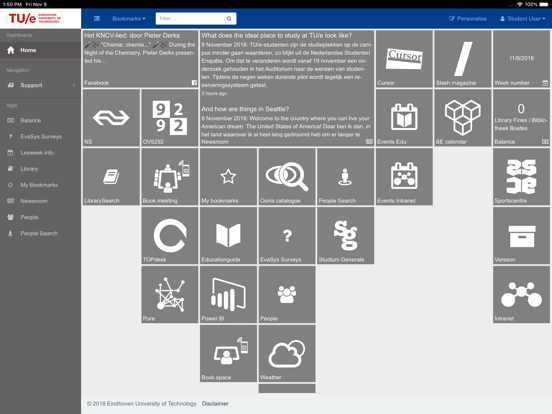Open the Week number tile
This screenshot has width=552, height=414.
click(x=521, y=59)
